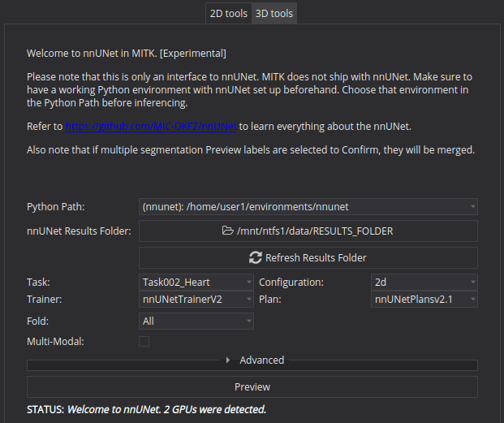Click the Preview button
The width and height of the screenshot is (504, 423).
(252, 387)
